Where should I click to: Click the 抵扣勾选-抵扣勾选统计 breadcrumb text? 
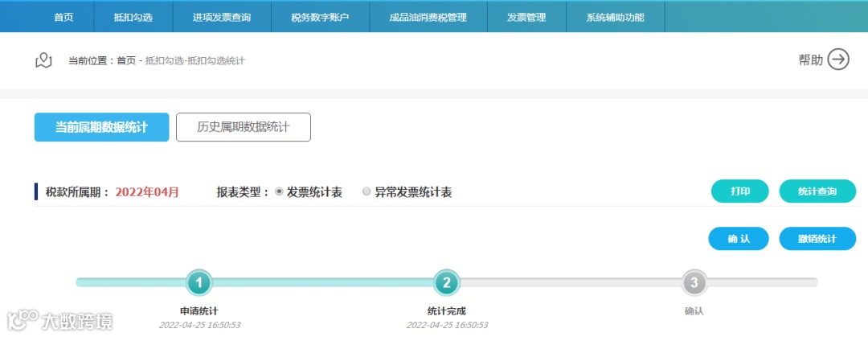click(194, 61)
